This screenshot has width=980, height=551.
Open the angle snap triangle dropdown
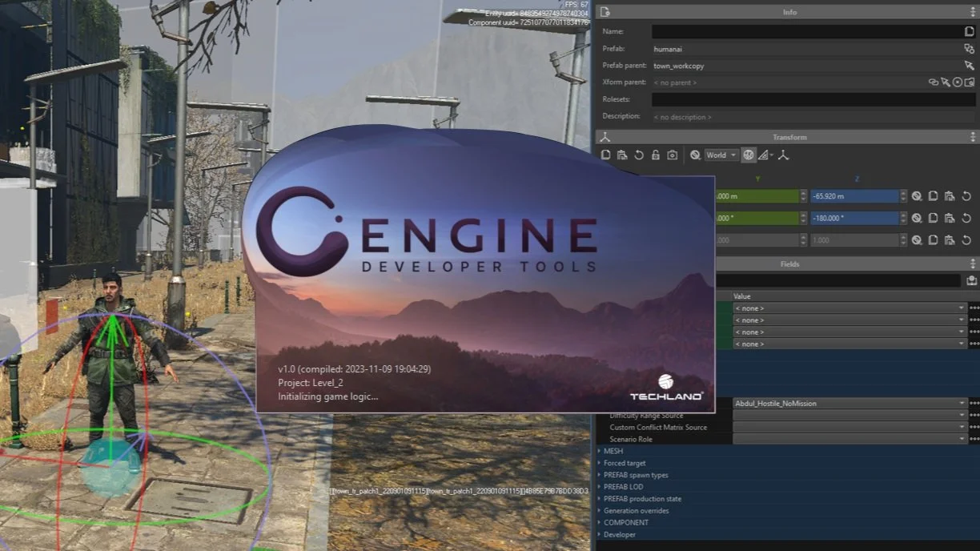(x=765, y=155)
